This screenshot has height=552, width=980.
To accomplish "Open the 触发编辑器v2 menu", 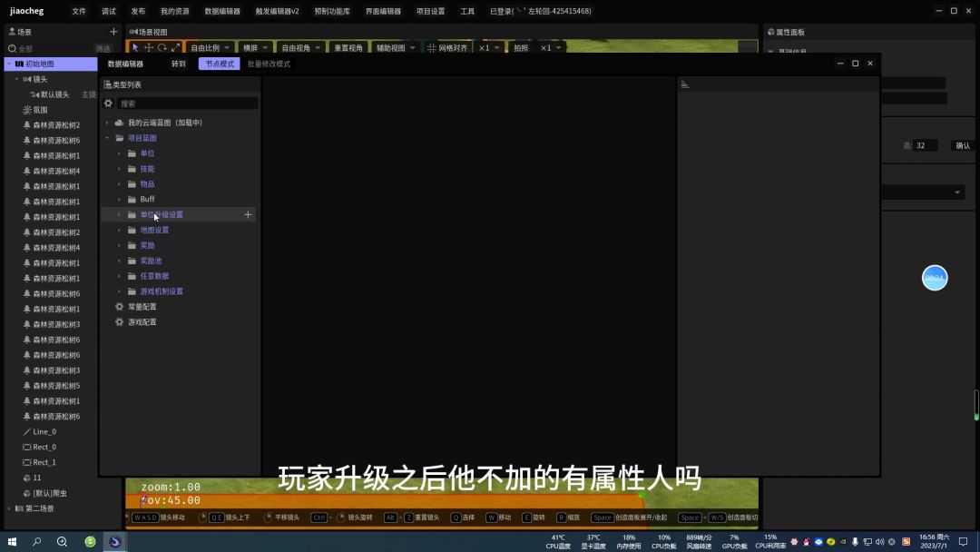I will click(277, 11).
